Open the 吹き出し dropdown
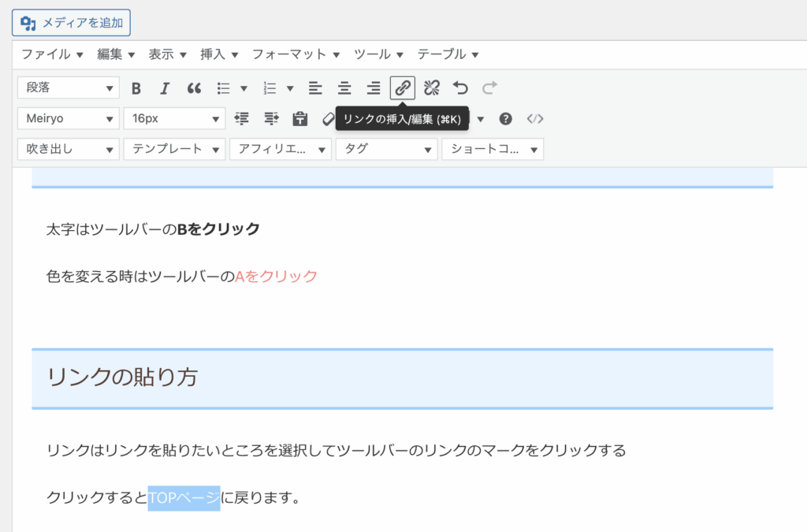 click(x=68, y=148)
